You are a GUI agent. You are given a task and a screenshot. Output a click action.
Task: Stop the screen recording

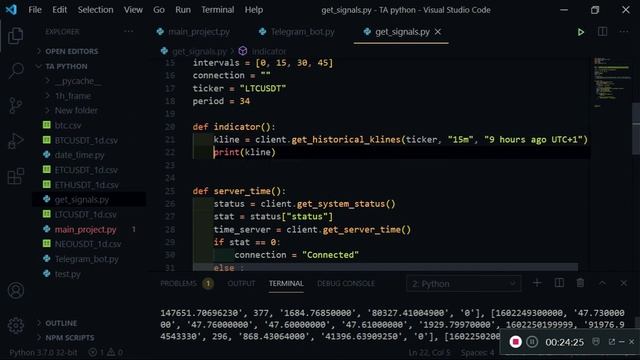[x=516, y=342]
